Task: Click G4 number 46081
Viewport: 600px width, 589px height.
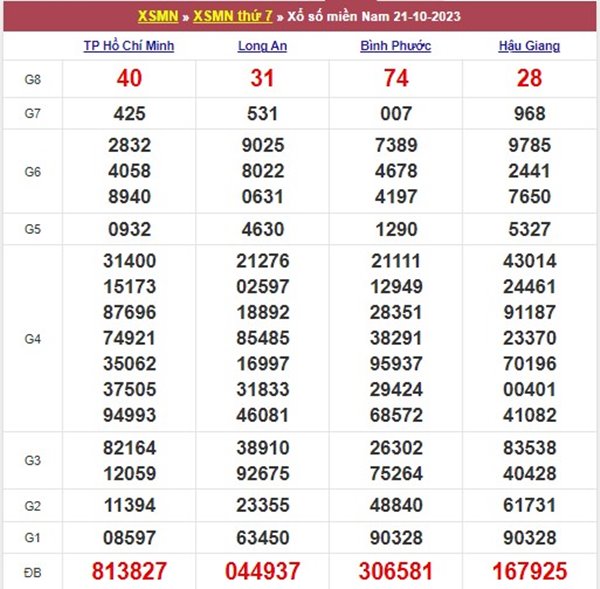Action: pyautogui.click(x=262, y=415)
